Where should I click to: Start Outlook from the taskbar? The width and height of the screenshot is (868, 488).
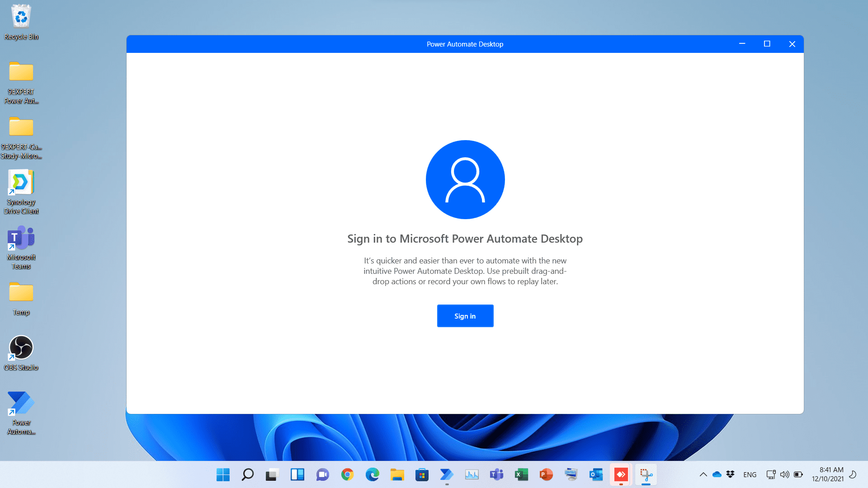pos(596,475)
